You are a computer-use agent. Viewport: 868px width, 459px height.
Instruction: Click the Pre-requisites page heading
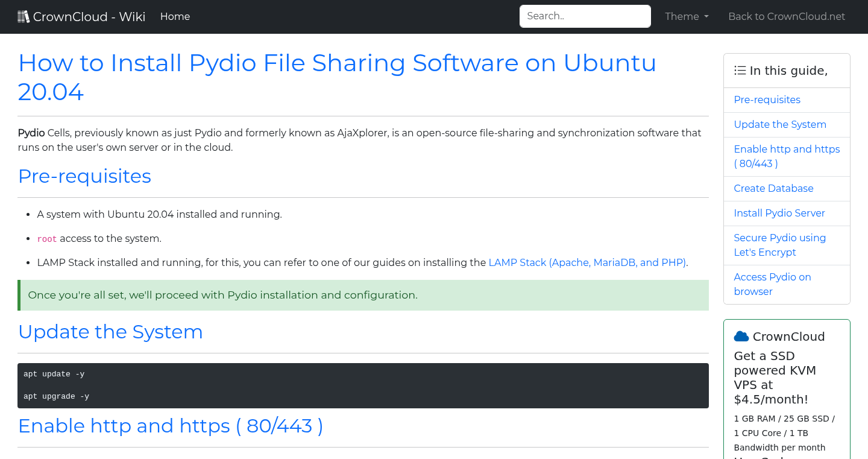(84, 176)
